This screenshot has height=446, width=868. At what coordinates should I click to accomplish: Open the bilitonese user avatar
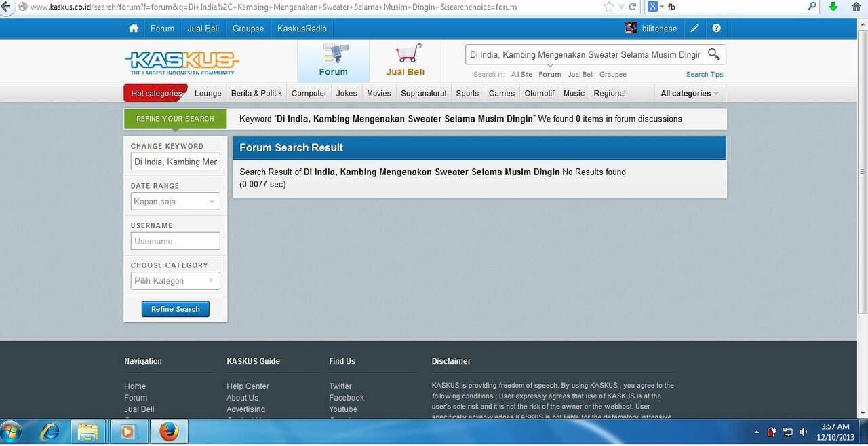tap(631, 28)
